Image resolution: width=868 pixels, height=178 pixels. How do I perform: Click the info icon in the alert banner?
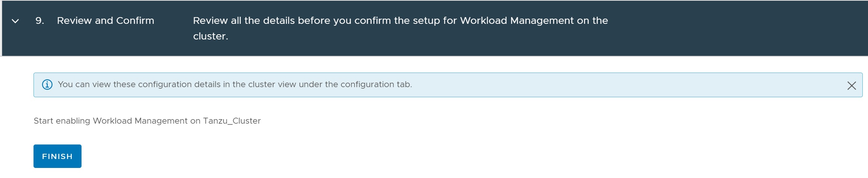click(x=47, y=85)
